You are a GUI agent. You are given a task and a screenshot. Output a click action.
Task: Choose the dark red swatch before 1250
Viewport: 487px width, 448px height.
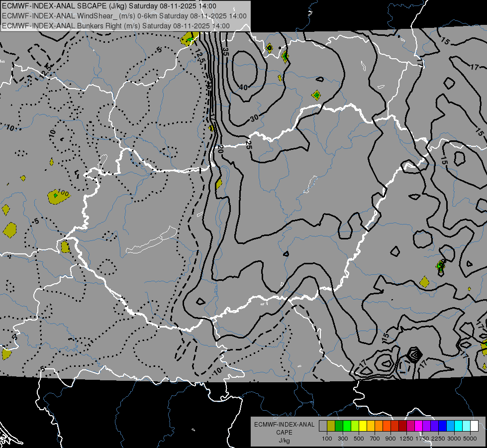pyautogui.click(x=403, y=426)
